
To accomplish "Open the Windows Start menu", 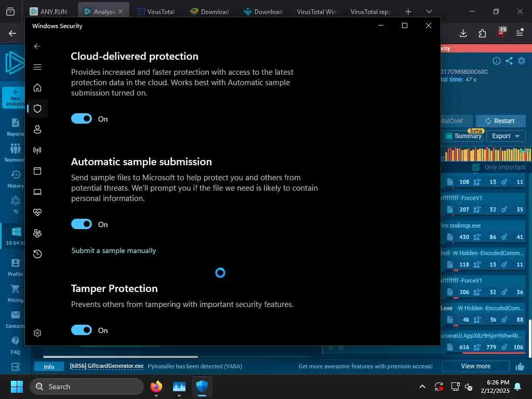I will (x=17, y=387).
